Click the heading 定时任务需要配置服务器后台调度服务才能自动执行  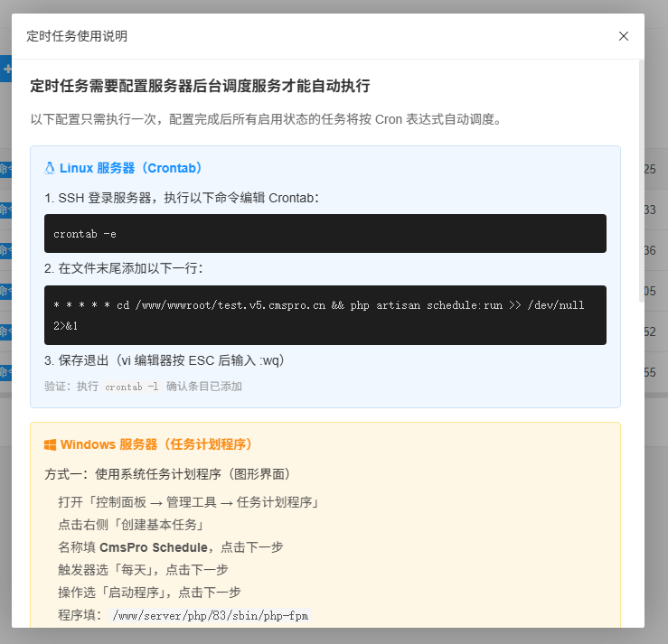point(200,86)
